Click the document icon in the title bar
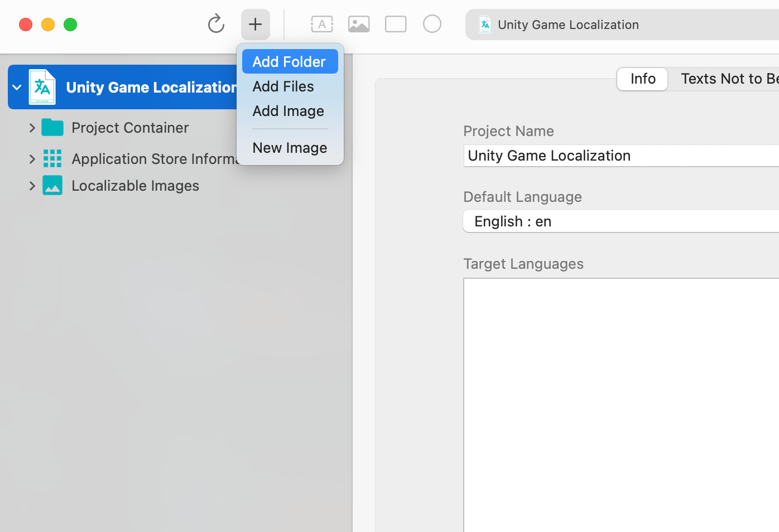 485,25
